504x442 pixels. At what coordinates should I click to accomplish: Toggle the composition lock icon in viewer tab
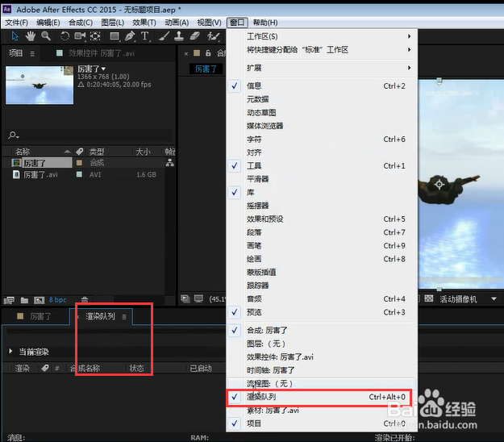click(x=208, y=53)
